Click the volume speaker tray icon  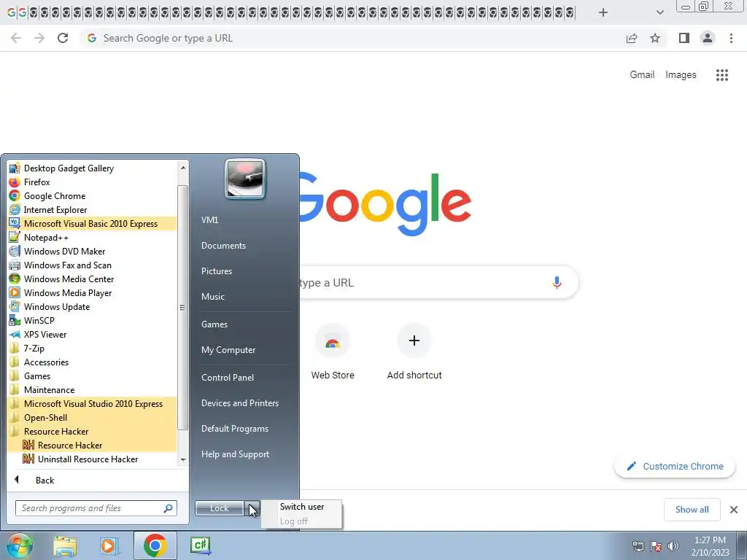[673, 546]
